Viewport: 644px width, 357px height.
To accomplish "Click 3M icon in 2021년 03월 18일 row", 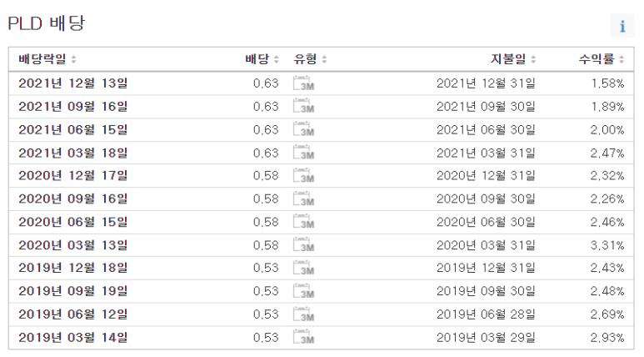I will click(x=303, y=153).
